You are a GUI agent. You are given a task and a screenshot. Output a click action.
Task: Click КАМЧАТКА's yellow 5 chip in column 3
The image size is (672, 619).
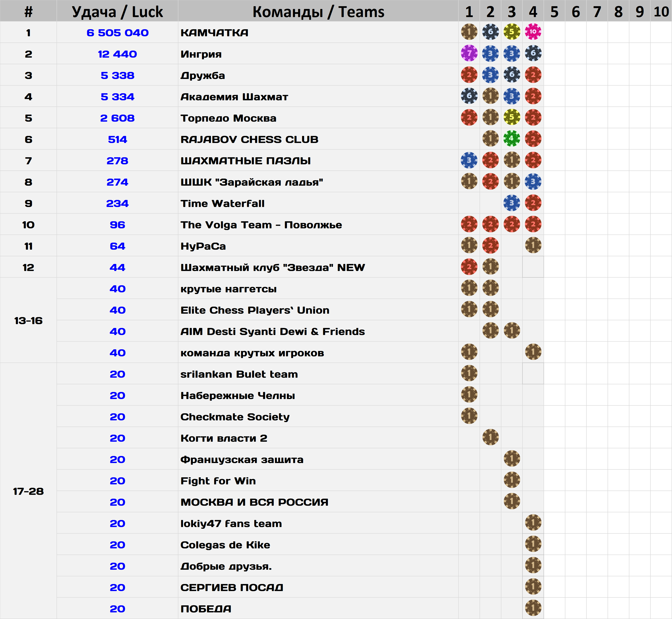[x=512, y=32]
